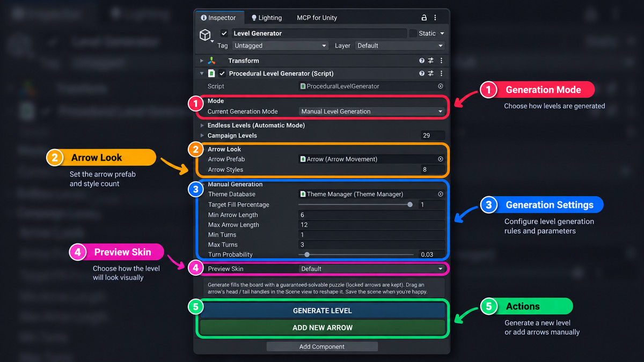Open the Current Generation Mode dropdown

tap(372, 112)
